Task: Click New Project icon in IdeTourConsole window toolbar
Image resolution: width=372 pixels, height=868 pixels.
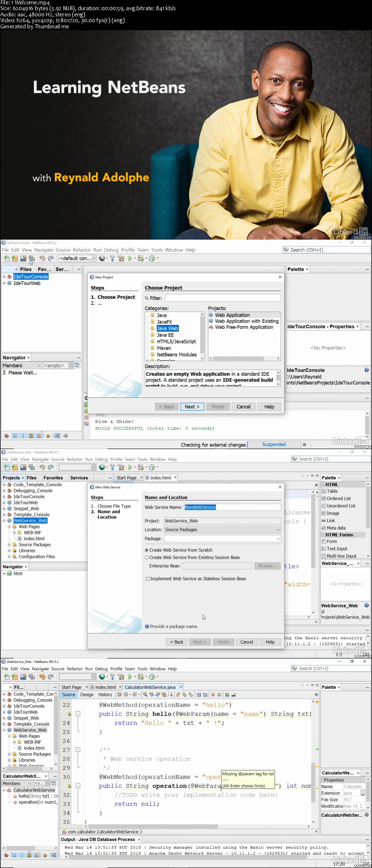Action: 15,258
